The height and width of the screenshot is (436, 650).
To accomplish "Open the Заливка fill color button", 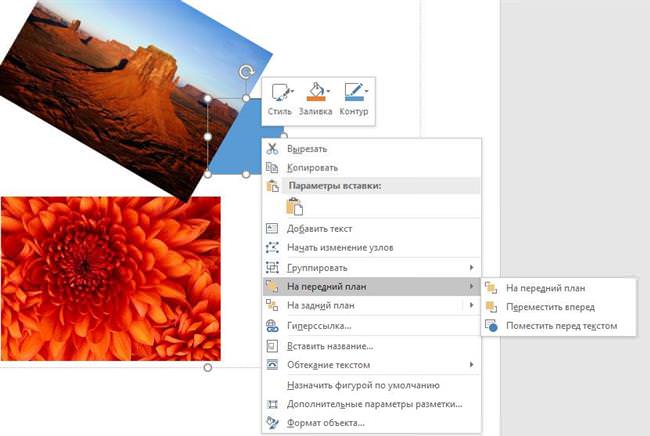I will [x=315, y=99].
